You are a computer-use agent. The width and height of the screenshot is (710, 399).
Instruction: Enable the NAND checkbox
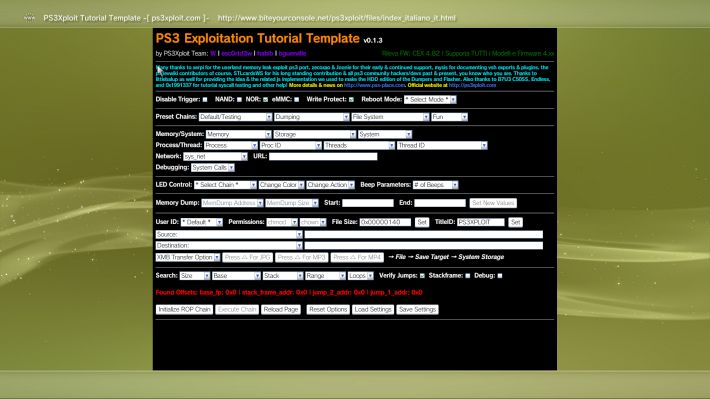click(x=240, y=100)
